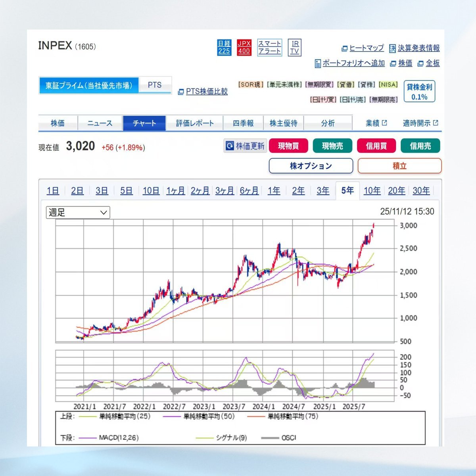Click the 信用売 button
This screenshot has height=476, width=476.
[x=420, y=146]
